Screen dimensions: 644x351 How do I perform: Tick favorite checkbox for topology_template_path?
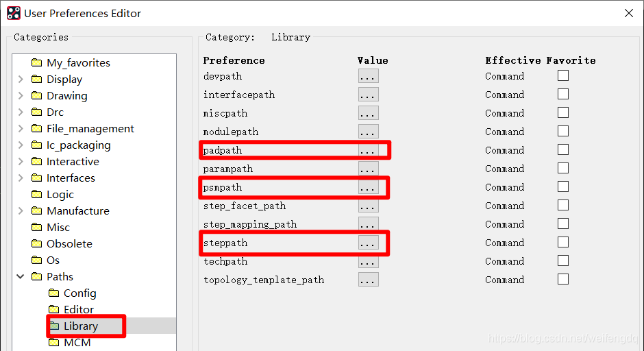(563, 279)
